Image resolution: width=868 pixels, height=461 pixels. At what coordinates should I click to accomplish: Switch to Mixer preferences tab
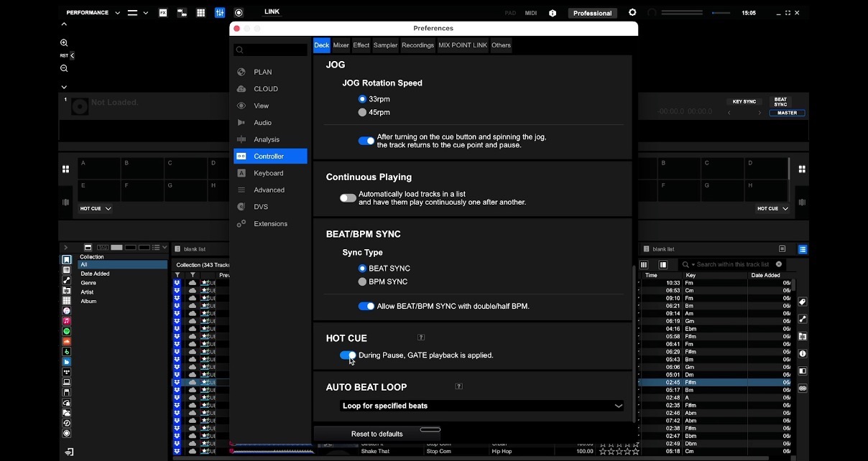click(x=341, y=45)
